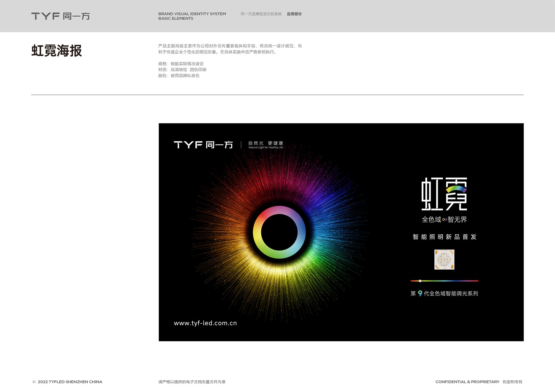Click the gray TYF 同一方 logo in the header
The width and height of the screenshot is (555, 392).
tap(60, 16)
